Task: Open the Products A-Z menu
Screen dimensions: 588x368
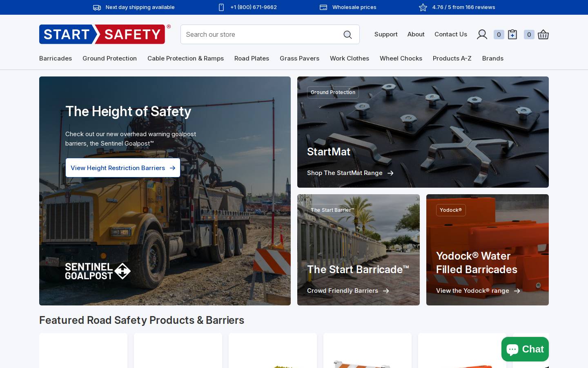Action: coord(452,58)
